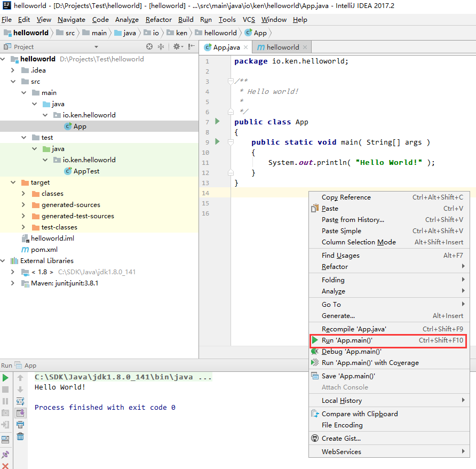The image size is (476, 469).
Task: Open the Refactor menu
Action: (158, 20)
